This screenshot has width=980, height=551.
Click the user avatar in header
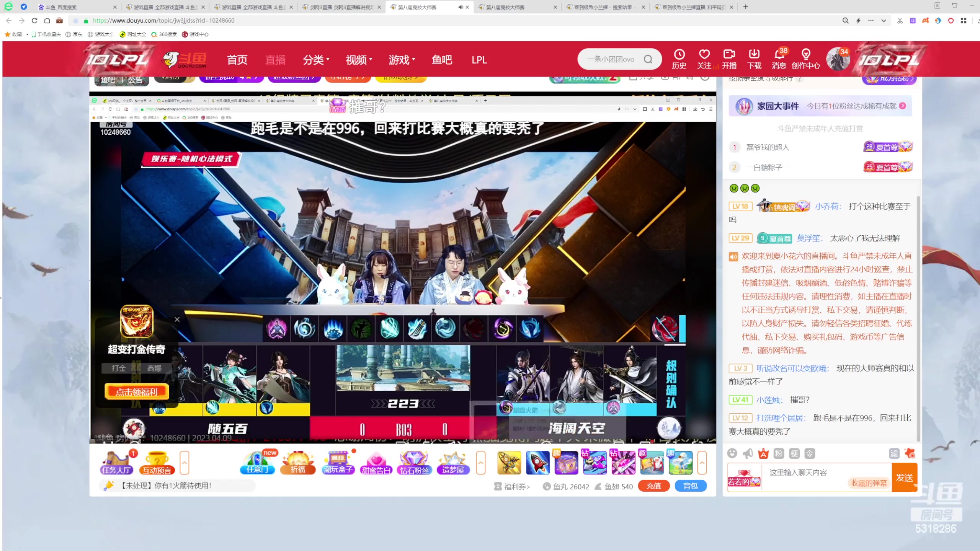[838, 59]
